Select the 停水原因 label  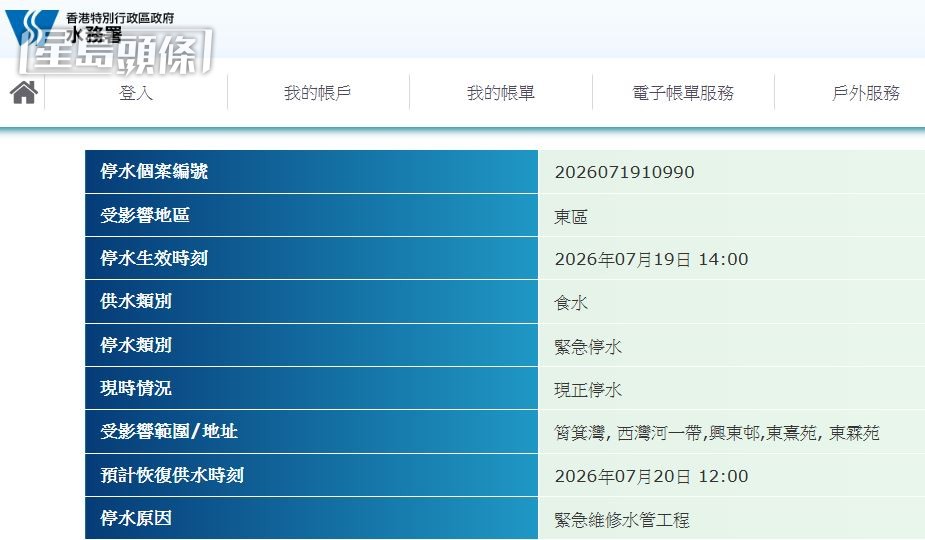(x=136, y=518)
